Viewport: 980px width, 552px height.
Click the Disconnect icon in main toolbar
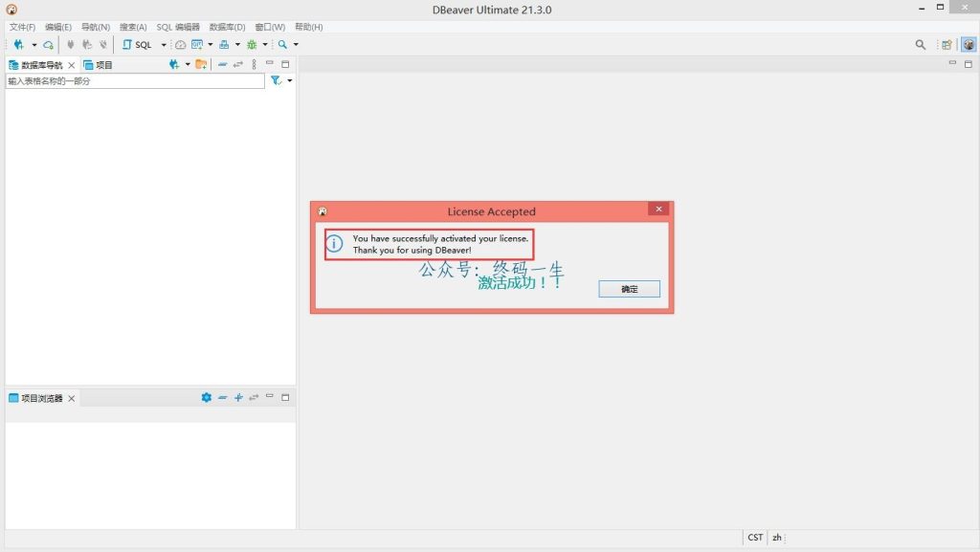(103, 44)
